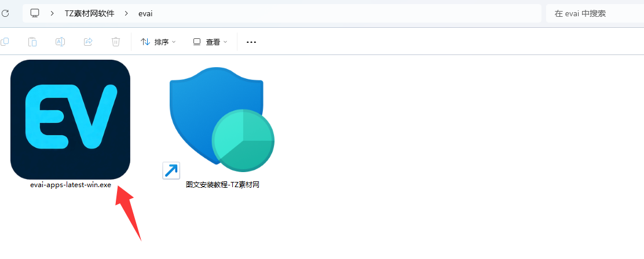Select the evai breadcrumb segment
This screenshot has width=644, height=259.
pyautogui.click(x=145, y=13)
